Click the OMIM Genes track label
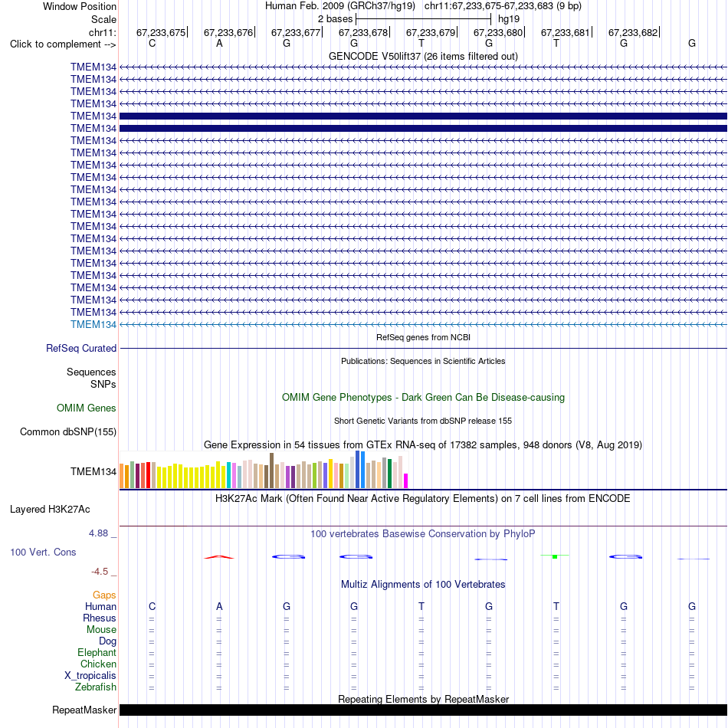 (x=87, y=408)
